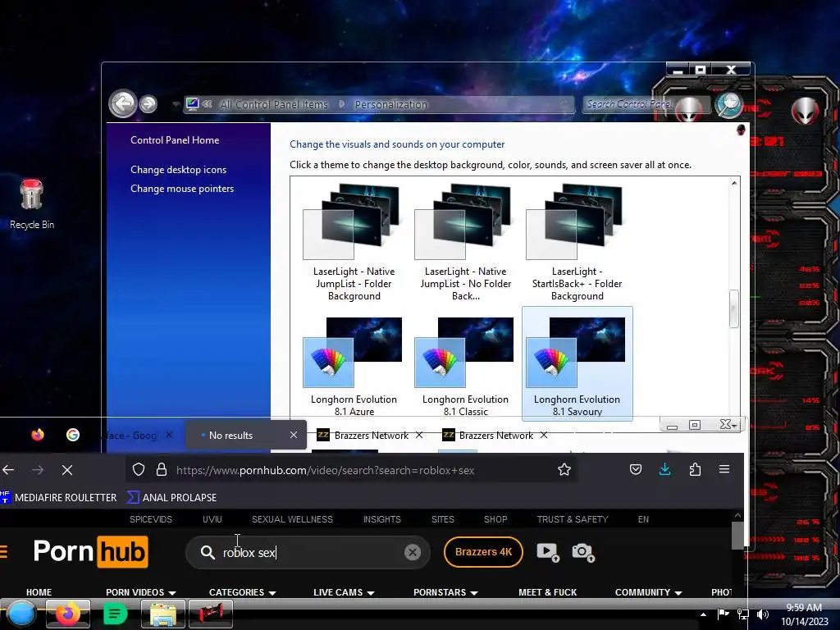Open the EN language selector

tap(643, 519)
